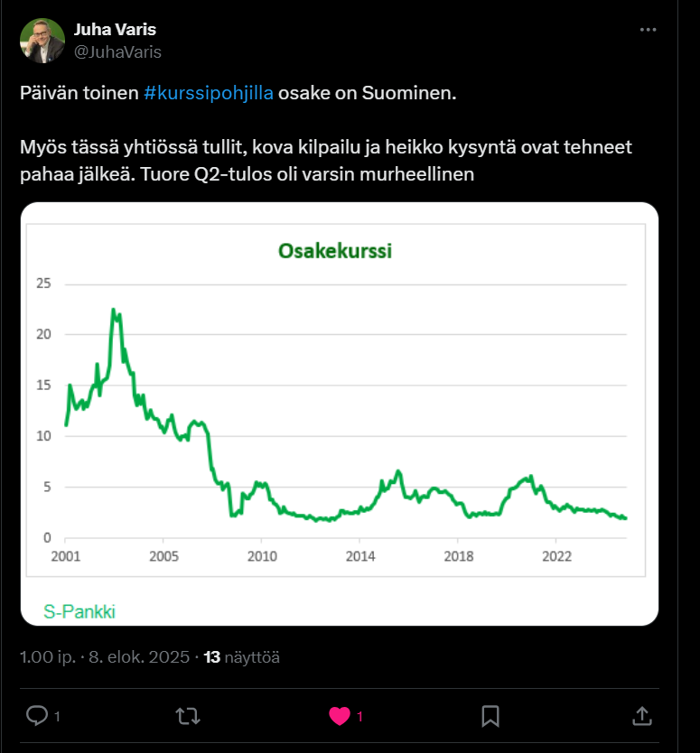Bookmark this Suominen tweet
This screenshot has height=753, width=700.
click(x=490, y=716)
